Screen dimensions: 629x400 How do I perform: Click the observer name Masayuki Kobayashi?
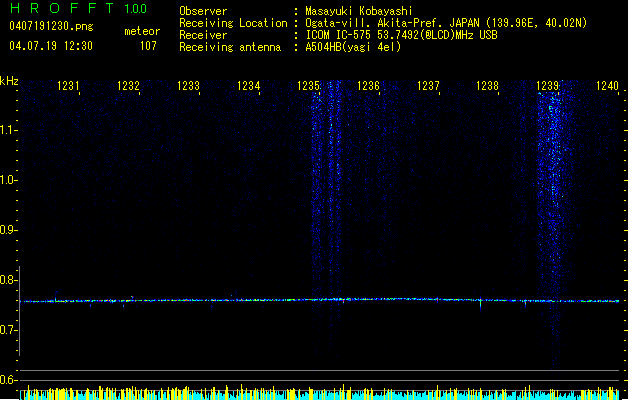pyautogui.click(x=359, y=11)
